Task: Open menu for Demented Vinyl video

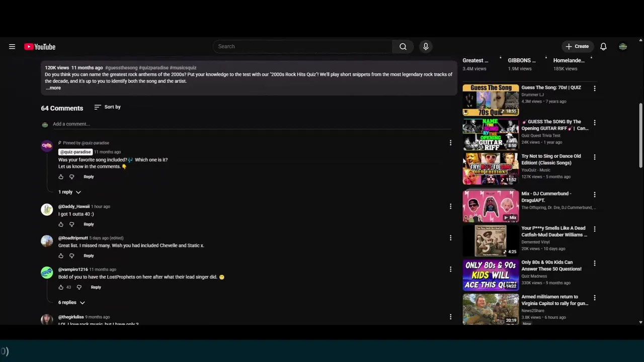Action: coord(595,229)
